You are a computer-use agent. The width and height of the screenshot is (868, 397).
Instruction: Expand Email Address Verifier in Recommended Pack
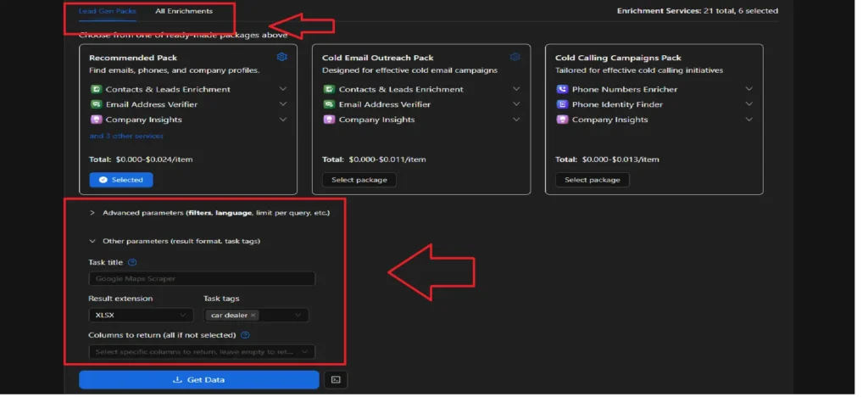(x=283, y=104)
